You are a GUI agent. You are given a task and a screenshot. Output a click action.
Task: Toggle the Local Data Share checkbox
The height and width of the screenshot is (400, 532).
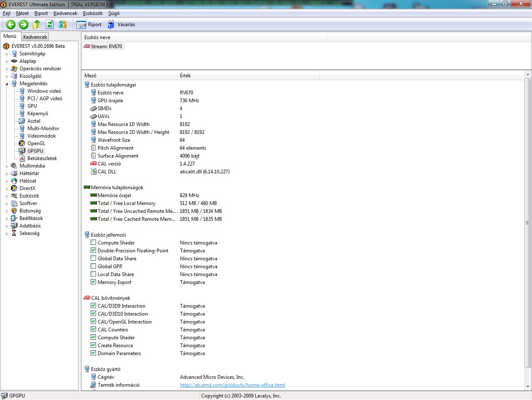coord(94,274)
